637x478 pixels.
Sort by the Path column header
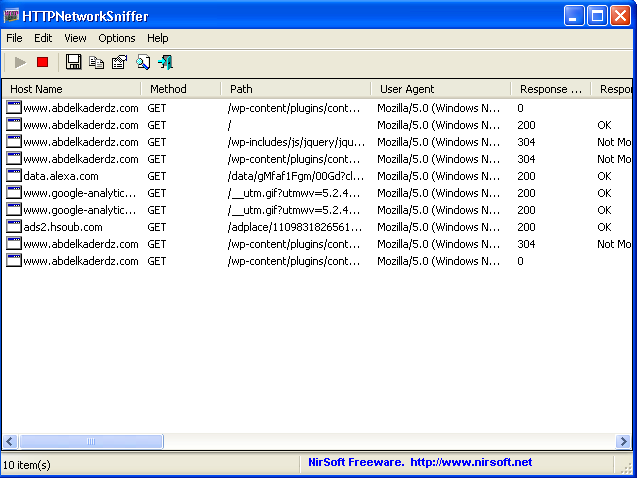tap(296, 89)
